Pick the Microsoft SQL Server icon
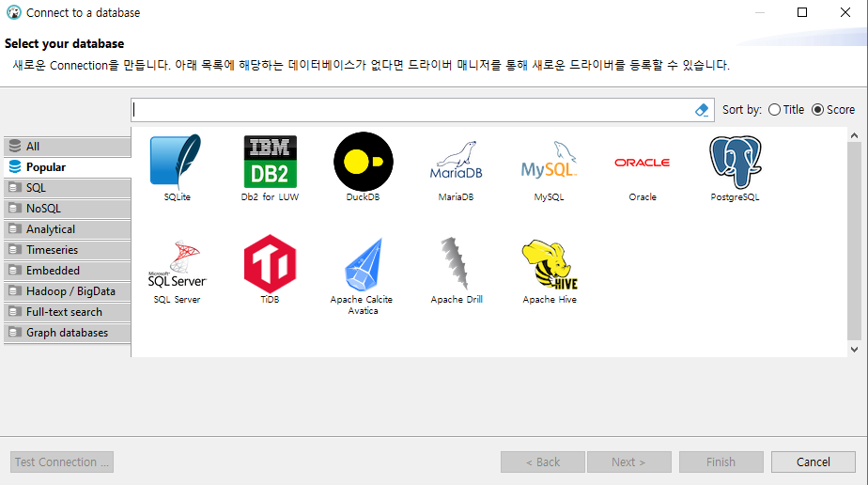Viewport: 868px width, 485px height. click(x=178, y=264)
